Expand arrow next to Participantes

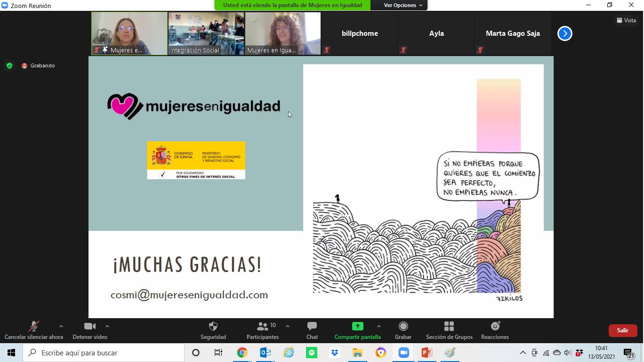point(288,326)
